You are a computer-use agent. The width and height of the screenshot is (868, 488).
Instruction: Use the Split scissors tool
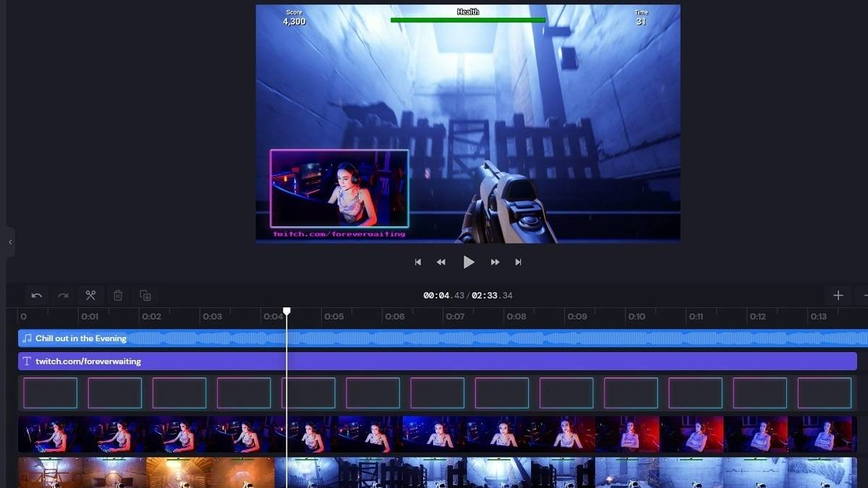click(x=90, y=295)
